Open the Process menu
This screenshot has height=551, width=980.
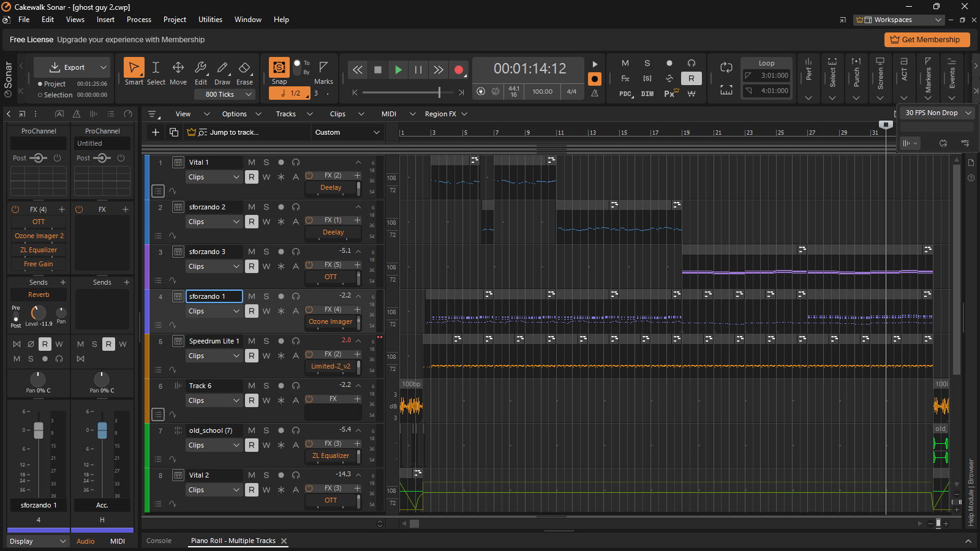point(139,20)
